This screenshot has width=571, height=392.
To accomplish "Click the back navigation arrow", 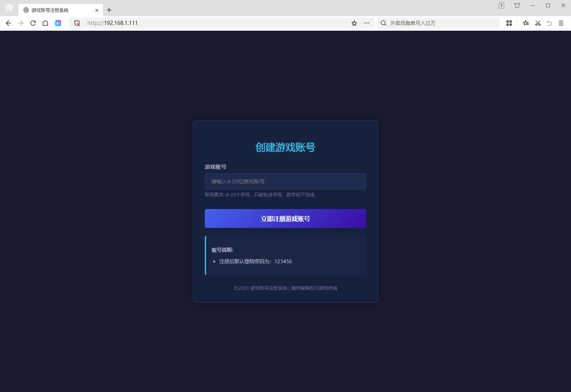I will pos(8,23).
